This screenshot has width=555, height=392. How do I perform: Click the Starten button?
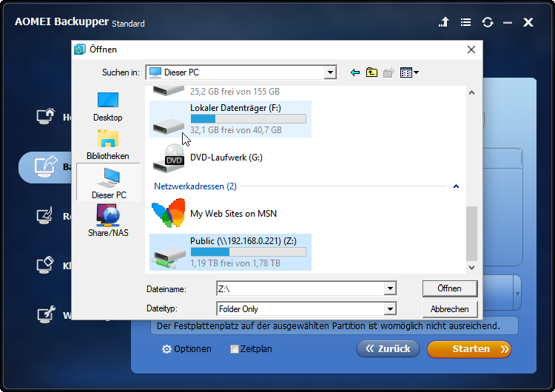pyautogui.click(x=469, y=349)
